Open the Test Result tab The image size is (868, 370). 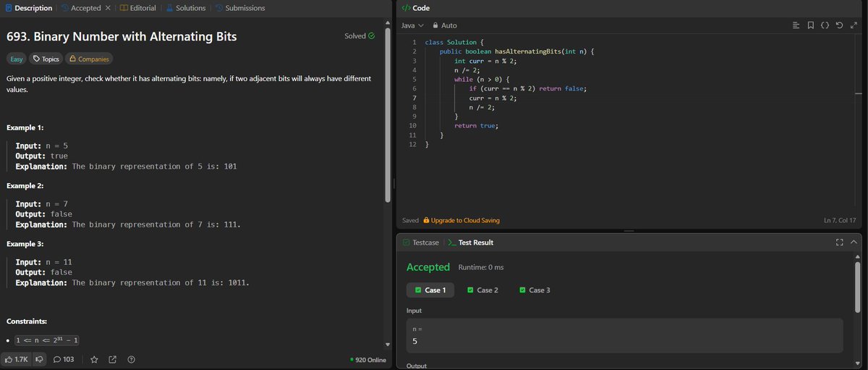471,243
